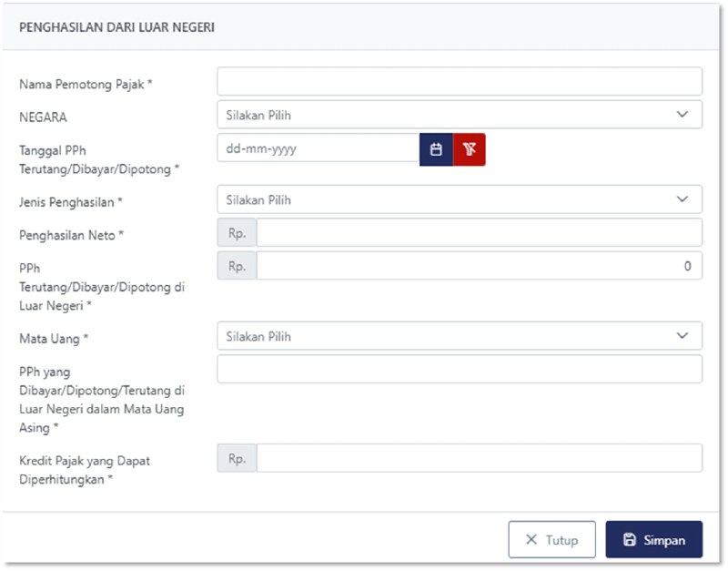This screenshot has width=728, height=571.
Task: Select the Penghasilan Neto amount field
Action: tap(479, 233)
